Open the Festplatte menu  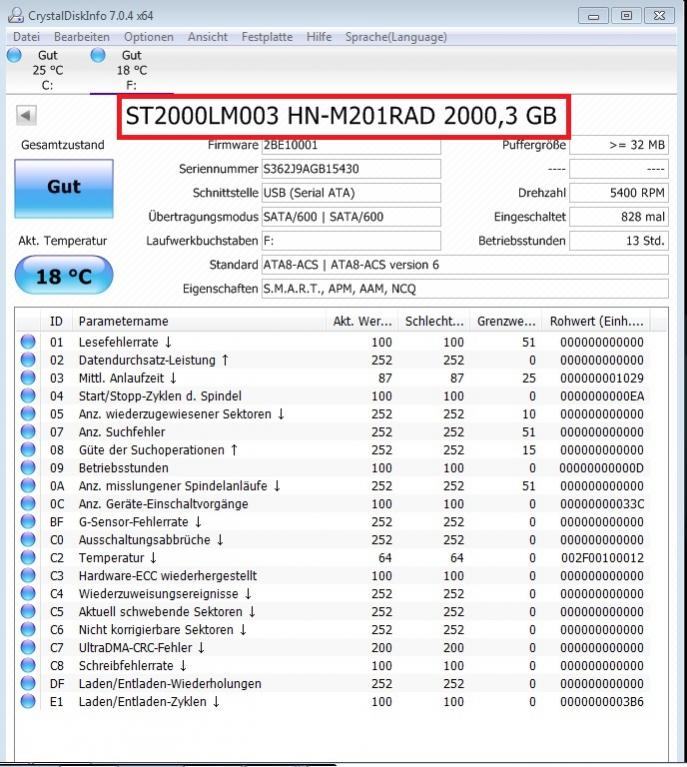(x=267, y=37)
